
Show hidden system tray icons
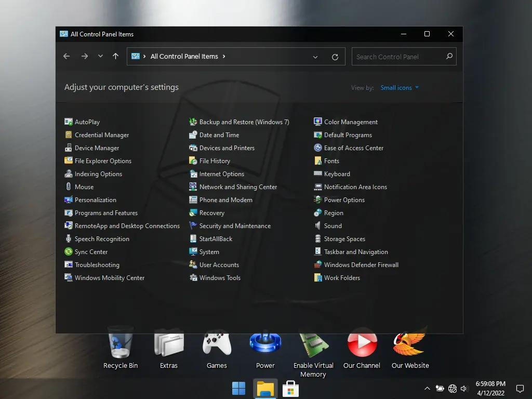click(x=427, y=389)
